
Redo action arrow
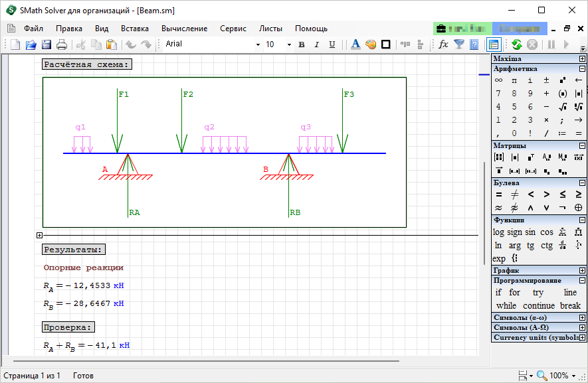pyautogui.click(x=146, y=44)
